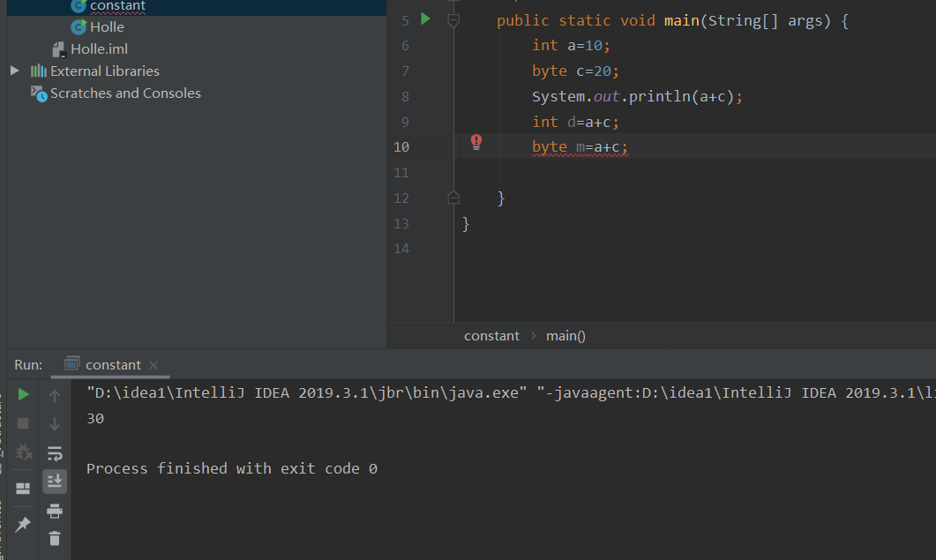Collapse the main method fold marker at line 5

tap(453, 21)
